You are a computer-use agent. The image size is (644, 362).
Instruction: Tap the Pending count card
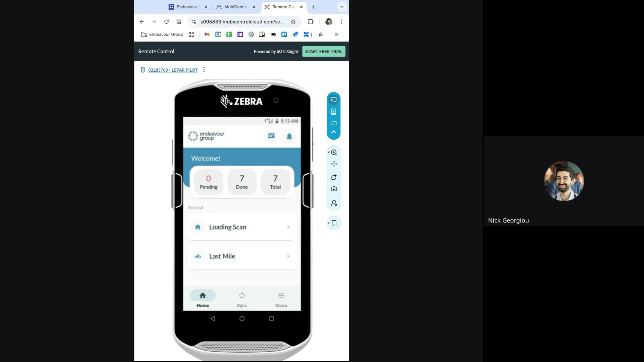pos(209,182)
